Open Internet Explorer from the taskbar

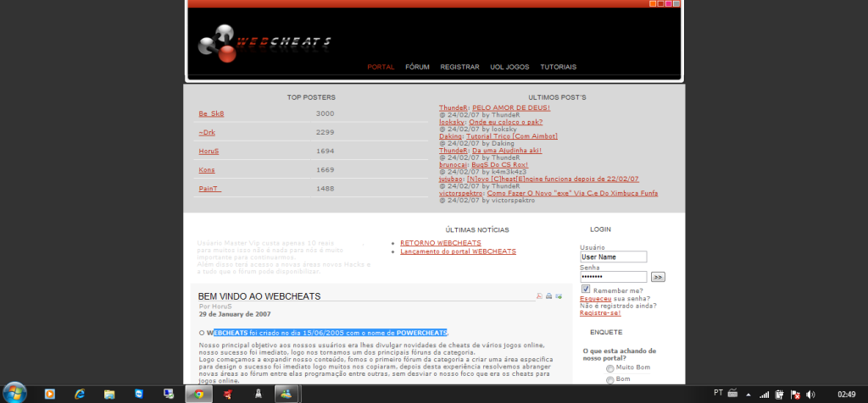(x=80, y=394)
